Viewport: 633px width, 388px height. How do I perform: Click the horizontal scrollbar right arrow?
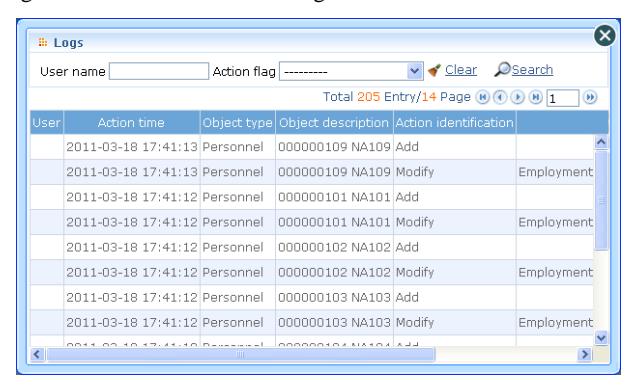pyautogui.click(x=585, y=354)
